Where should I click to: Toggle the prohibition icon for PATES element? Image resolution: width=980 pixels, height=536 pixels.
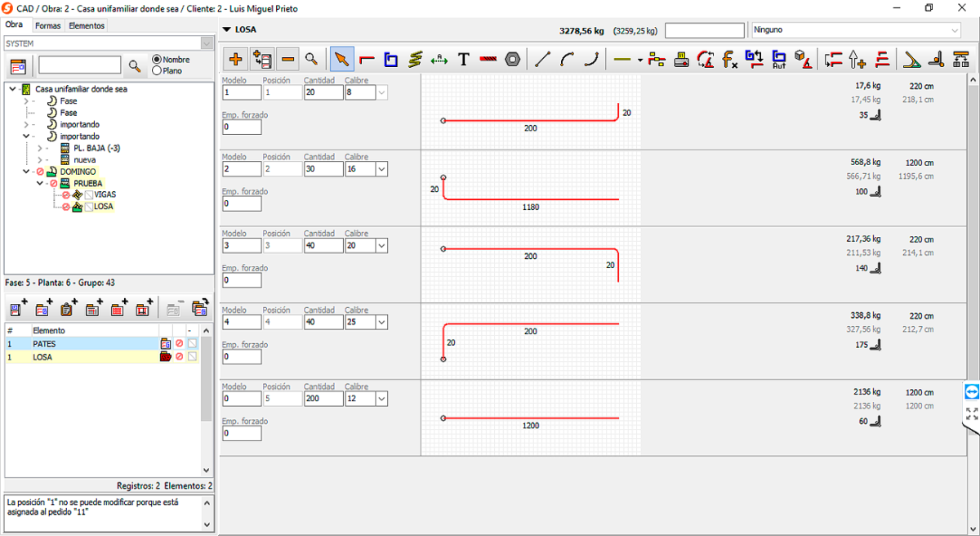[180, 343]
